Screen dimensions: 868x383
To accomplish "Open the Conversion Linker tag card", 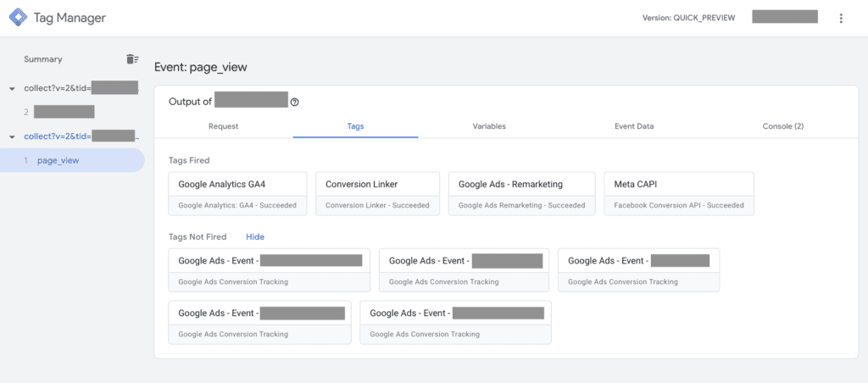I will tap(377, 193).
